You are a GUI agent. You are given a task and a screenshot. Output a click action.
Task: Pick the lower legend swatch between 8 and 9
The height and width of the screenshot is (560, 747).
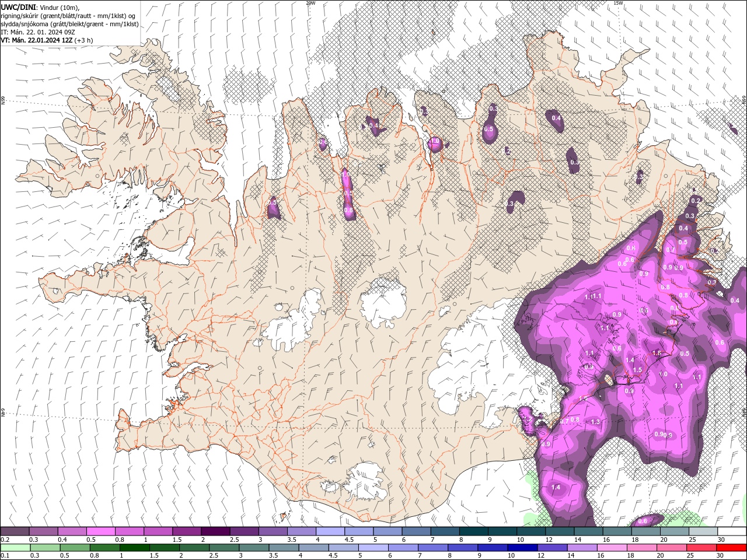pos(463,548)
